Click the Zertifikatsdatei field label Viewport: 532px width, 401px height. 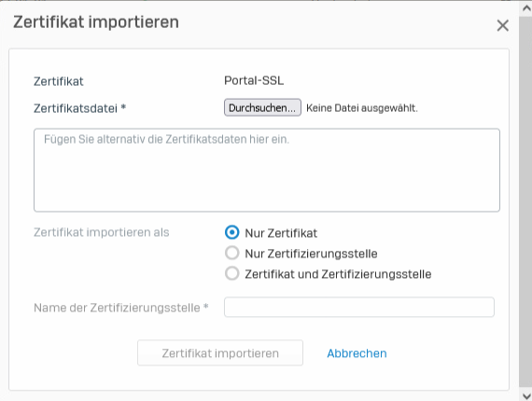pos(79,108)
